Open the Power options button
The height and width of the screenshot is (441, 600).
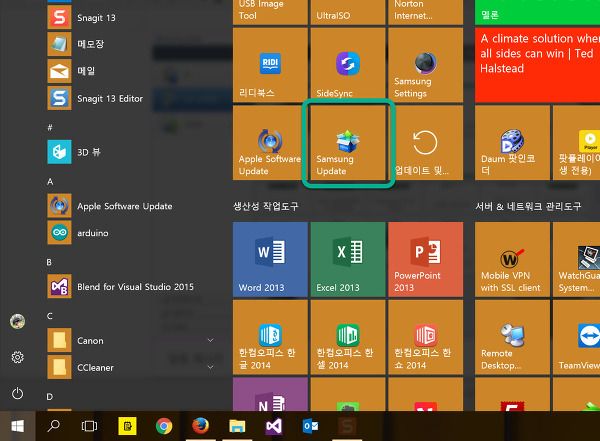(18, 393)
